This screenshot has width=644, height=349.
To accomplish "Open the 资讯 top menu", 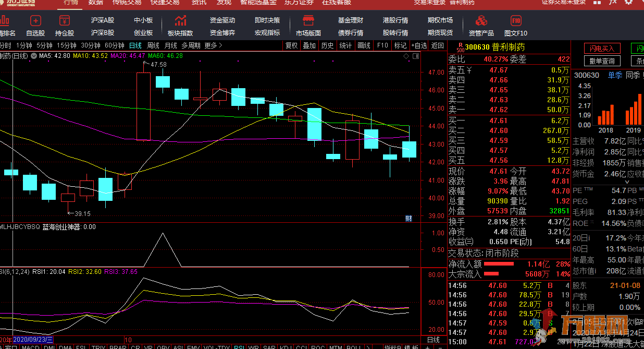I will (199, 2).
